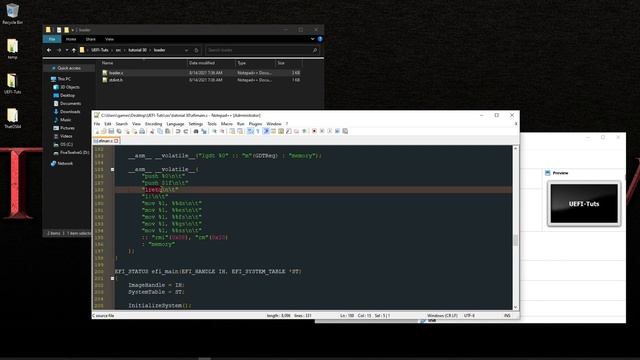Image resolution: width=640 pixels, height=360 pixels.
Task: Select Quick access in Explorer sidebar
Action: coord(69,68)
